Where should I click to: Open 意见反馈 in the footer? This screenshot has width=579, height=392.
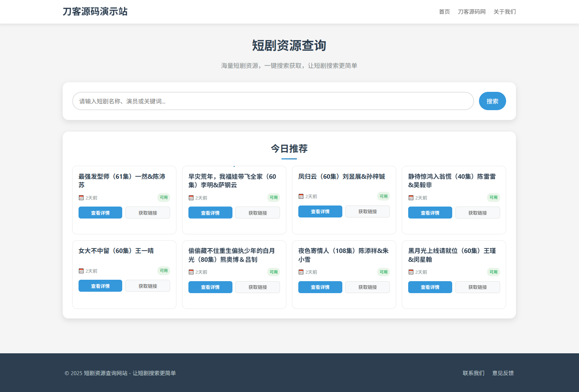pos(503,373)
